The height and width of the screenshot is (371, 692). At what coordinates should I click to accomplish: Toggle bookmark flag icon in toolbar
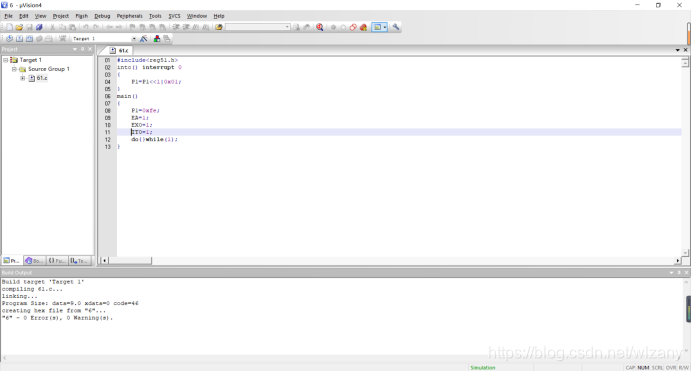click(132, 27)
